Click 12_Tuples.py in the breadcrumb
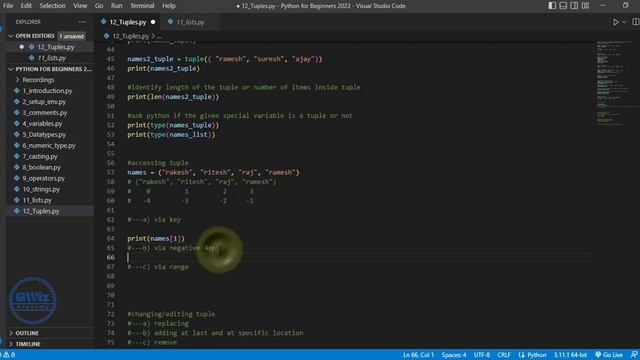 pos(131,36)
